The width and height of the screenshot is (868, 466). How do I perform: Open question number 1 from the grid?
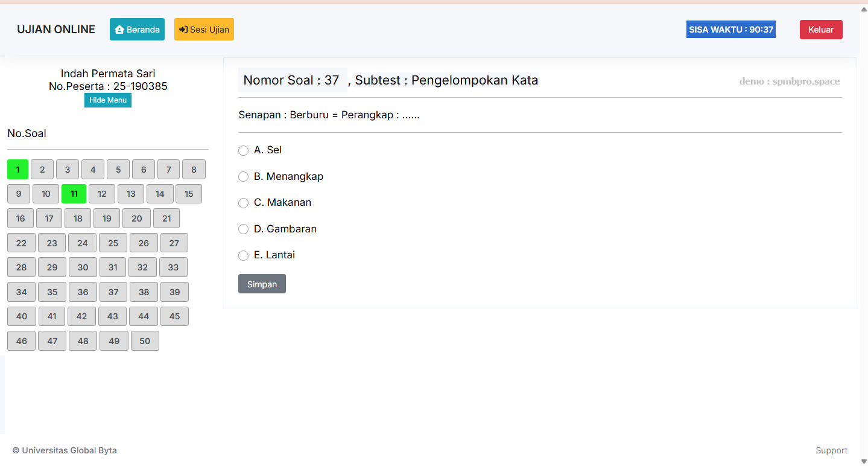pyautogui.click(x=17, y=169)
